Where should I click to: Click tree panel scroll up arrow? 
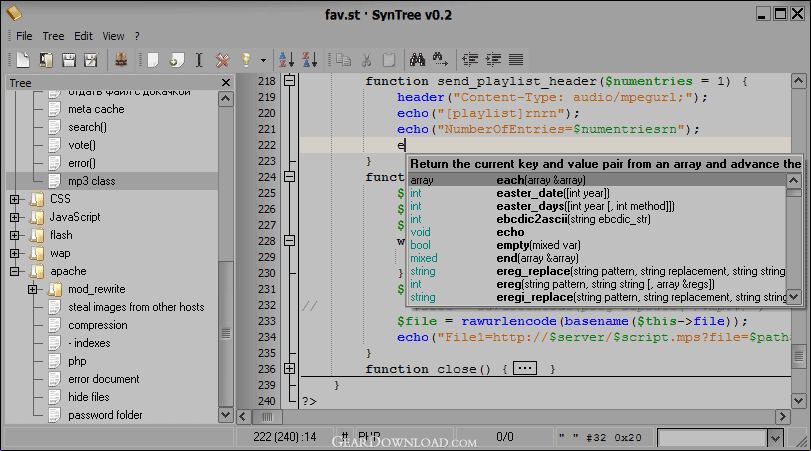[226, 99]
